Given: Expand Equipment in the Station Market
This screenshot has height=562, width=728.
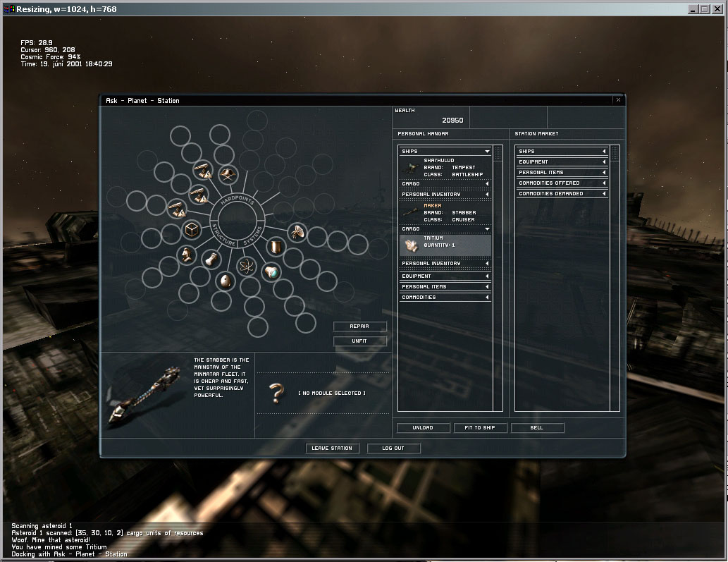Looking at the screenshot, I should point(562,161).
